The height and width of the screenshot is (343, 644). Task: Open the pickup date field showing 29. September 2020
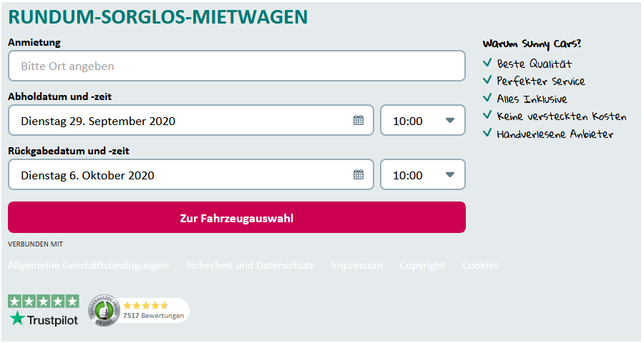coord(179,121)
